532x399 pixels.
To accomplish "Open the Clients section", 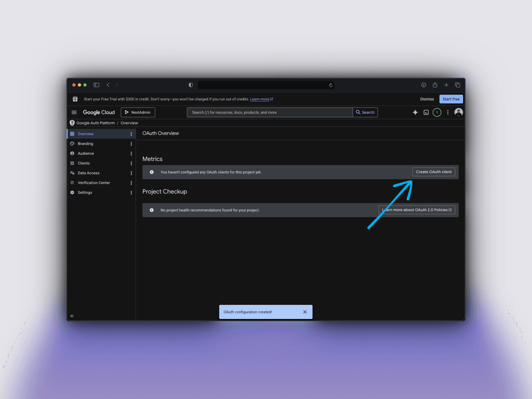I will tap(84, 163).
